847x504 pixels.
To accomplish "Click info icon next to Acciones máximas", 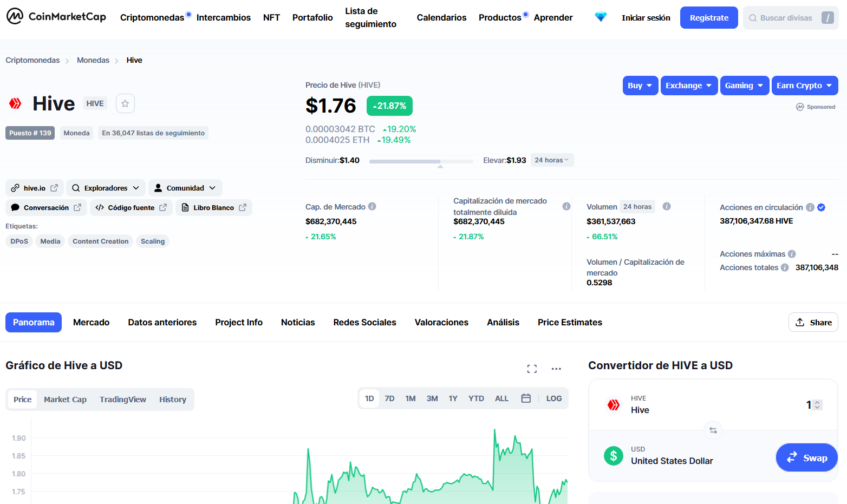I will point(792,254).
